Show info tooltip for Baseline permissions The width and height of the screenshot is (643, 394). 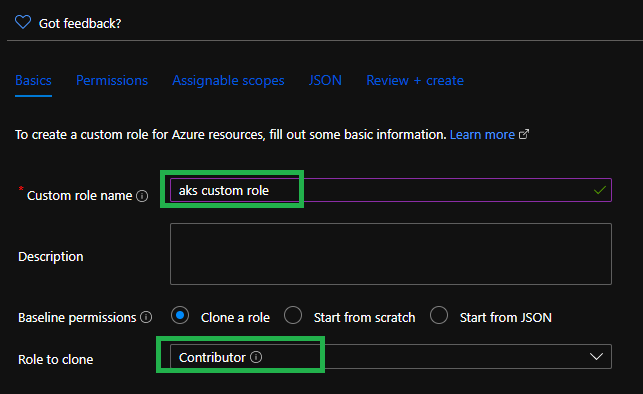point(146,317)
